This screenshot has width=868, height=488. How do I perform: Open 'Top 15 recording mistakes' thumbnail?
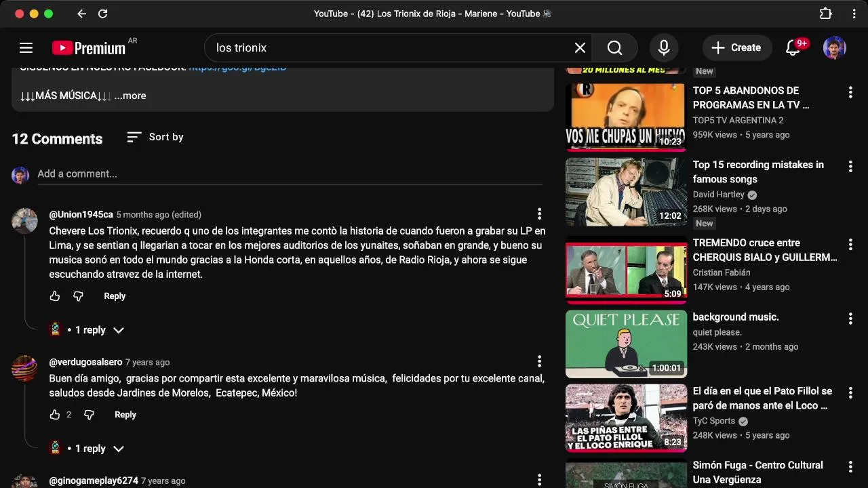[x=626, y=192]
